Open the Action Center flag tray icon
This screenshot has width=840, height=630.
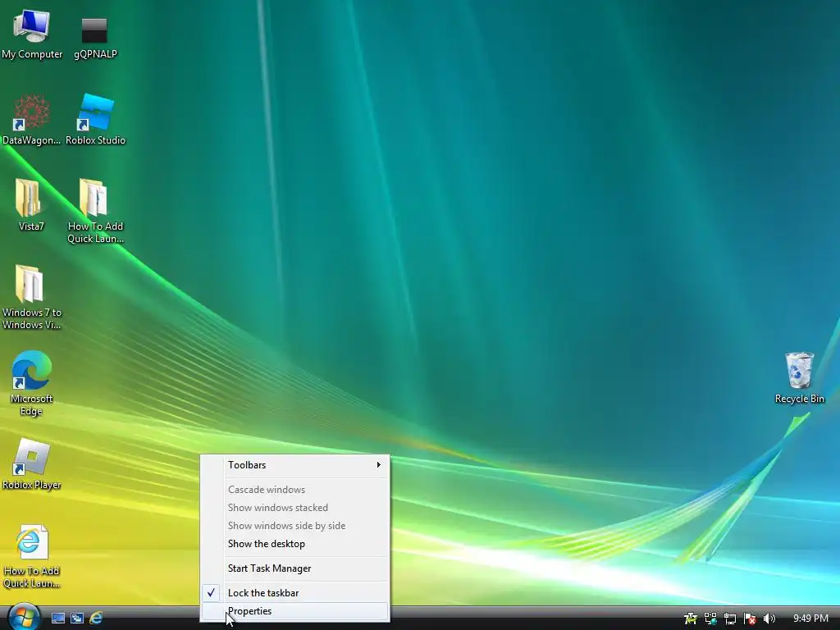[750, 619]
